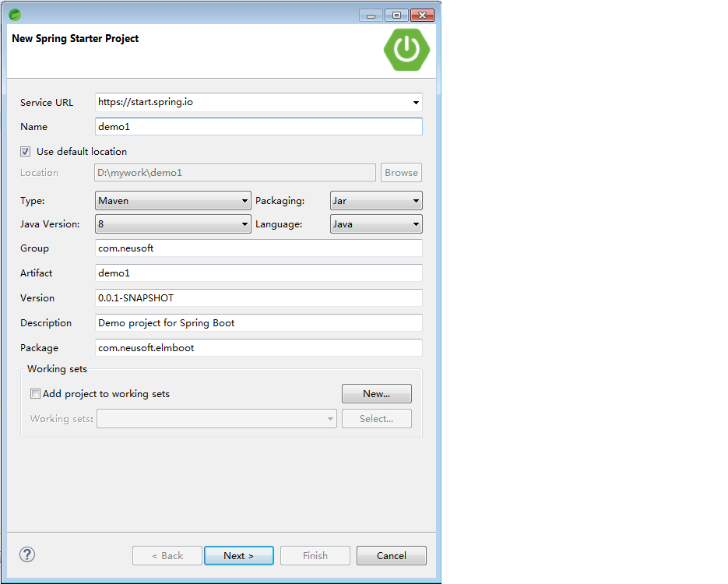Click the 'Description' label

pyautogui.click(x=46, y=323)
